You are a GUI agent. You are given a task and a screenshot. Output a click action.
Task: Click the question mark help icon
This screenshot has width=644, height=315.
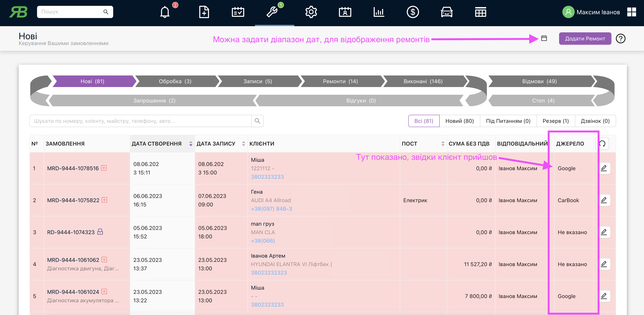pyautogui.click(x=621, y=39)
